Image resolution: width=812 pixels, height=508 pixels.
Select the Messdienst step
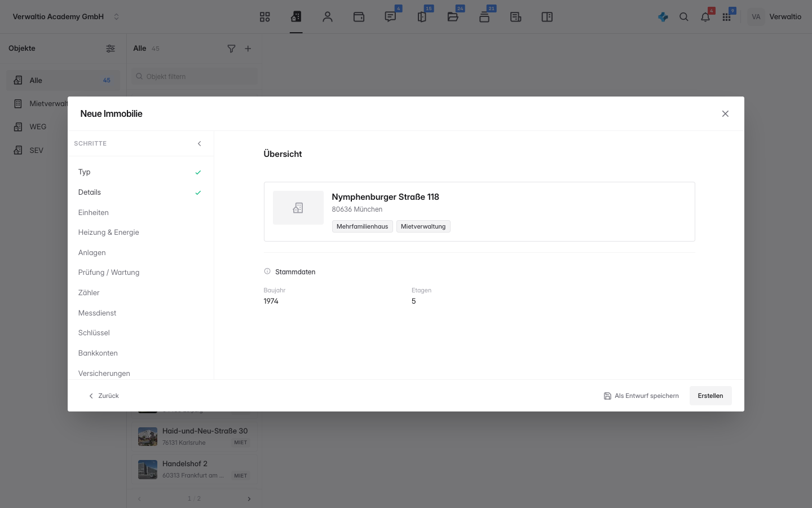[140, 313]
